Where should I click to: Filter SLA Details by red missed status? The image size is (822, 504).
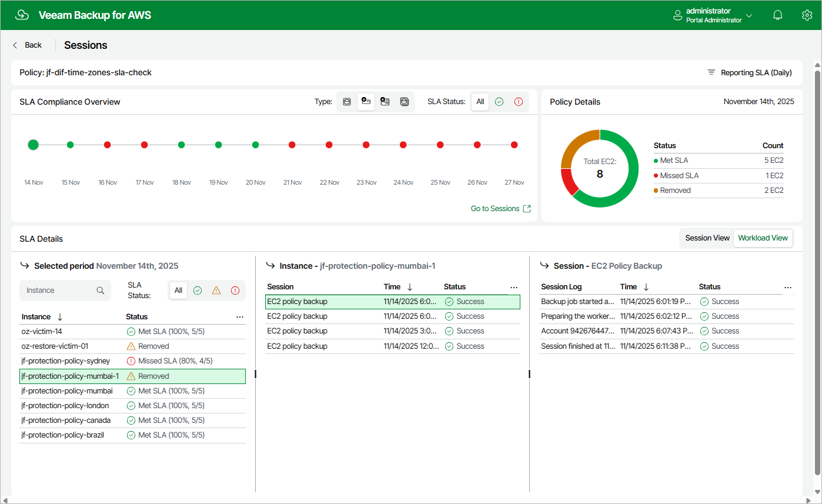pos(235,291)
